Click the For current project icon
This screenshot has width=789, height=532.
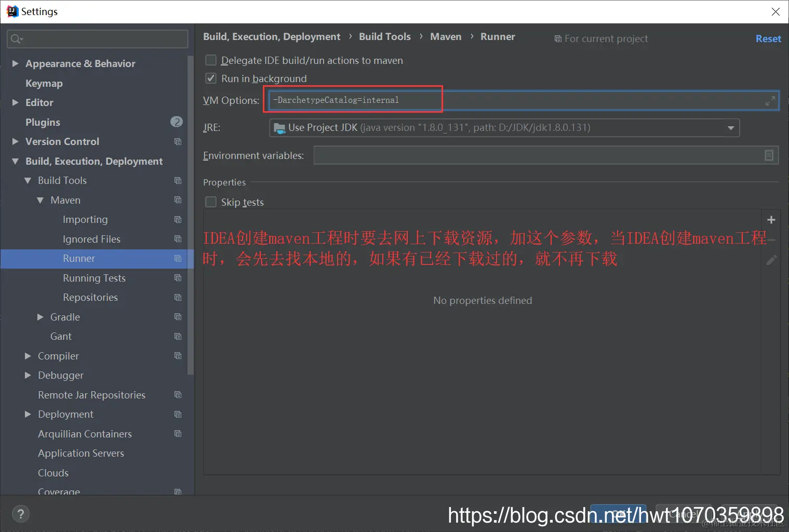point(558,39)
